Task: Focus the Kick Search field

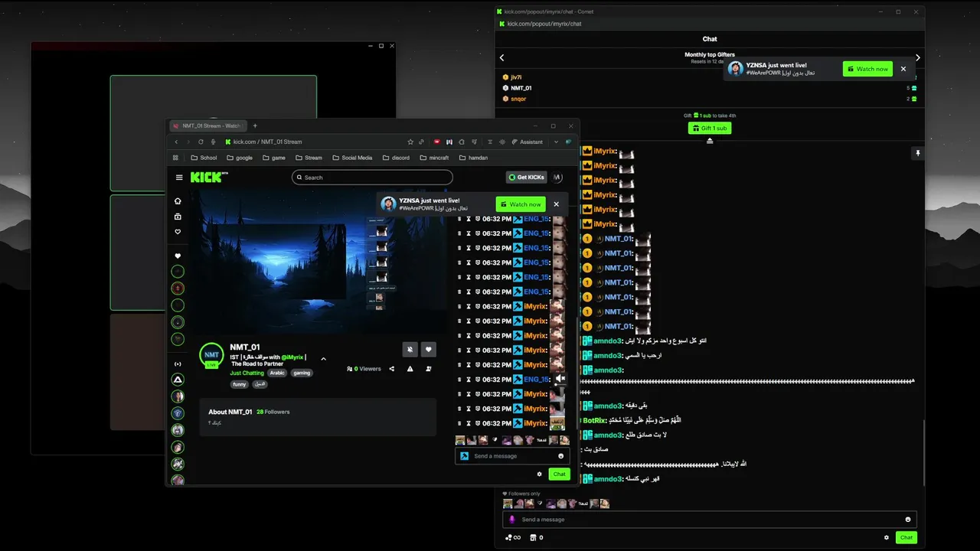Action: [372, 178]
